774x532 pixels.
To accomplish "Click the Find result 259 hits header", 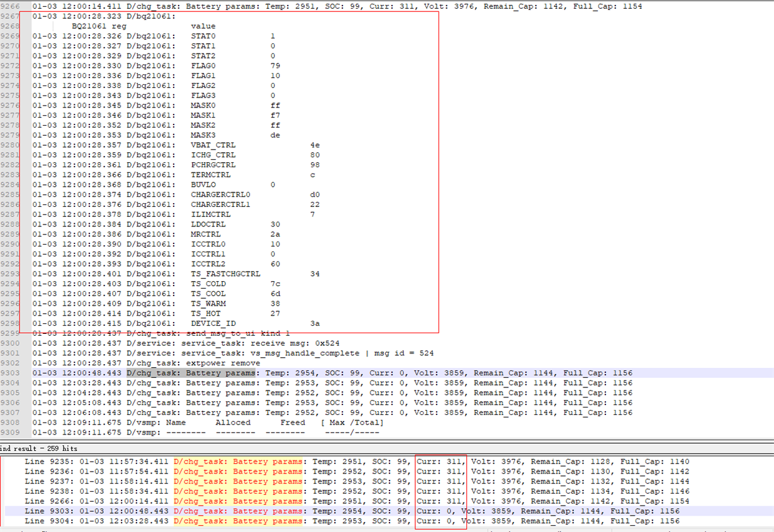I will (x=39, y=448).
